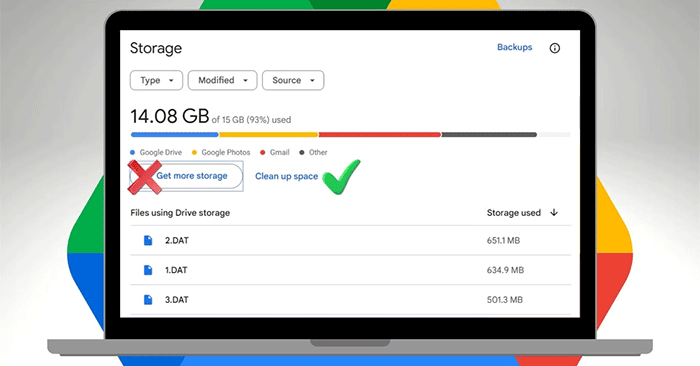Click the file icon for 2.DAT
Screen dimensions: 700x366
click(148, 241)
